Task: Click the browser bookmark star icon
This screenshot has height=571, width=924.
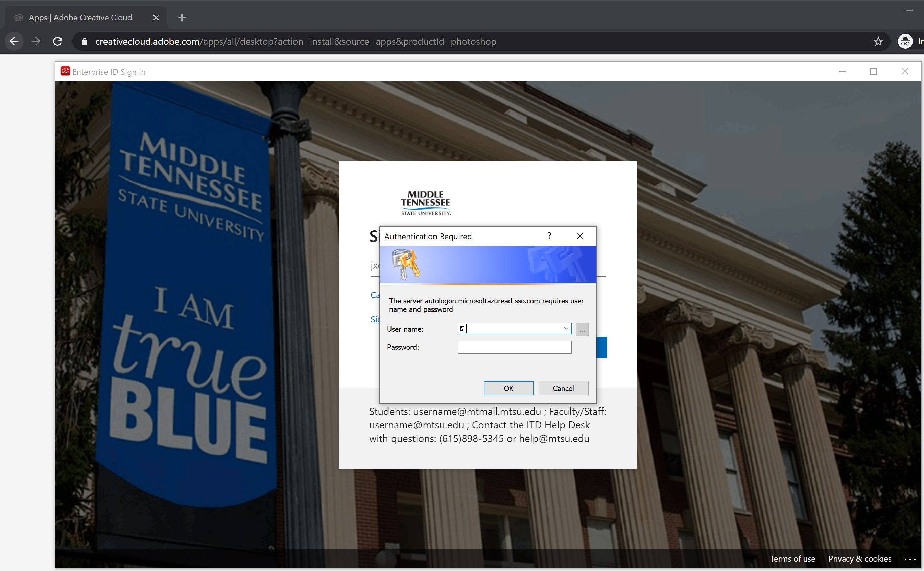Action: tap(878, 42)
